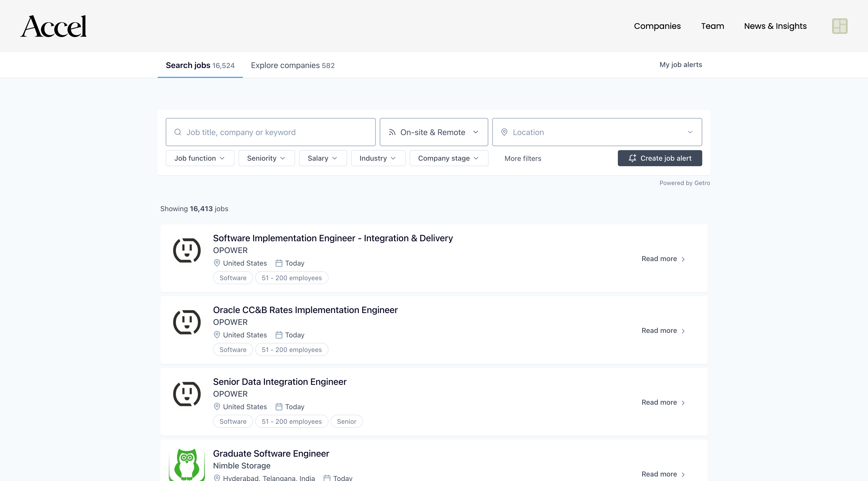Click the Software tag on Senior Data Integration Engineer
This screenshot has height=481, width=868.
pos(233,422)
